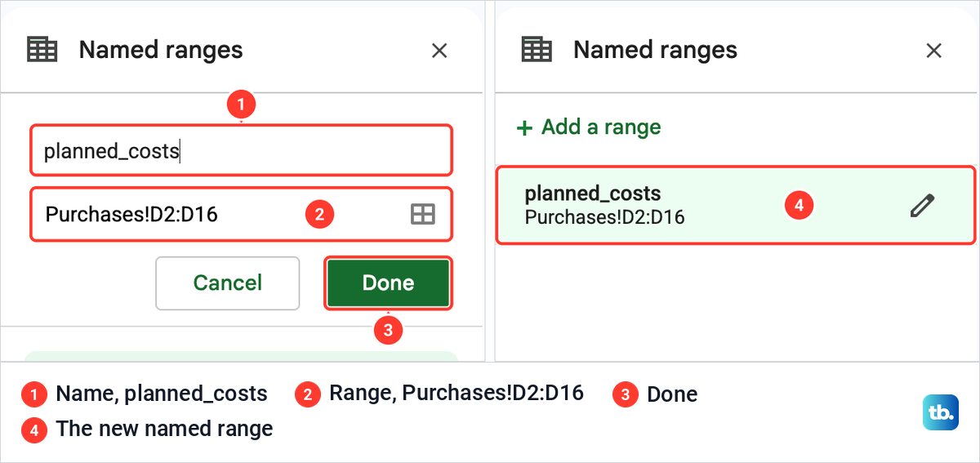Select the planned_costs named range entry
The height and width of the screenshot is (463, 980).
(x=736, y=205)
